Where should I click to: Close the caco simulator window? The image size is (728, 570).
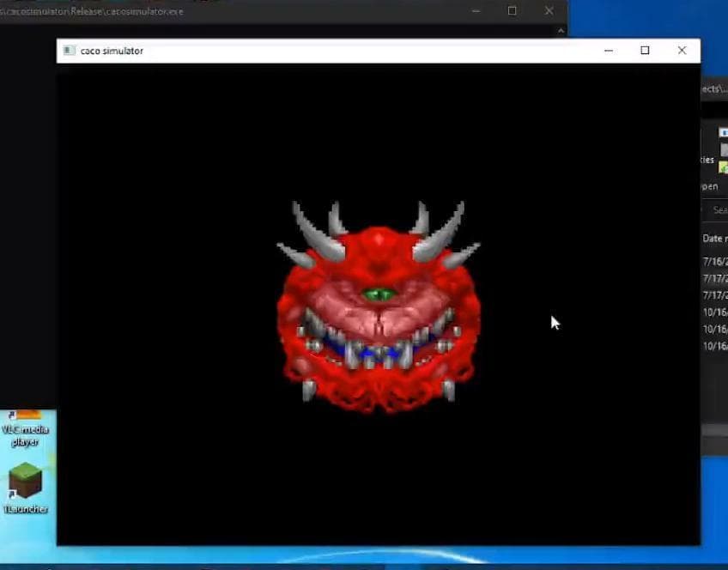point(682,50)
